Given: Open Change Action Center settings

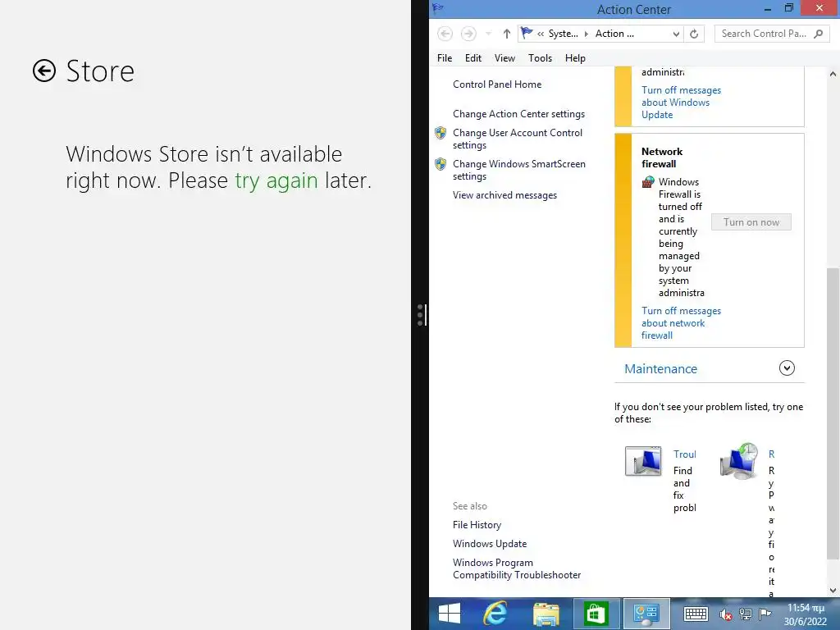Looking at the screenshot, I should (518, 113).
